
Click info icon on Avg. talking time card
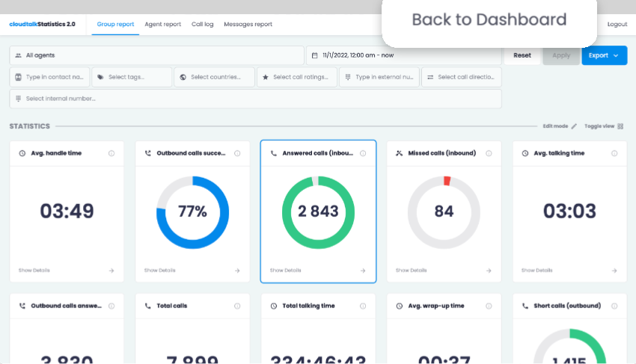tap(614, 153)
